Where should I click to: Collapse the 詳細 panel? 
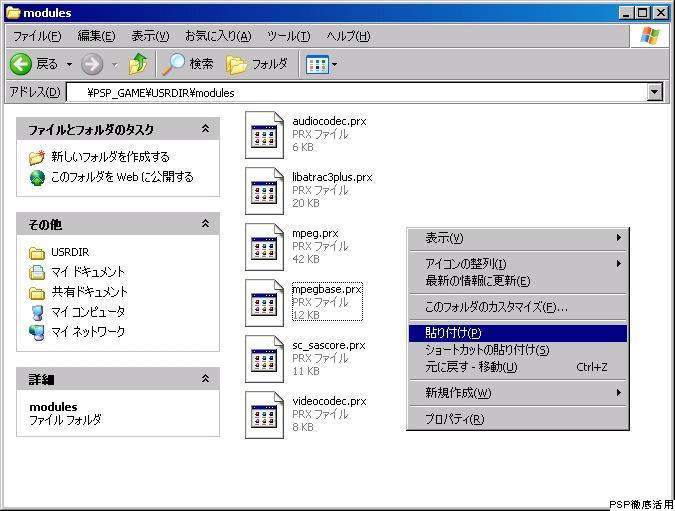(206, 378)
